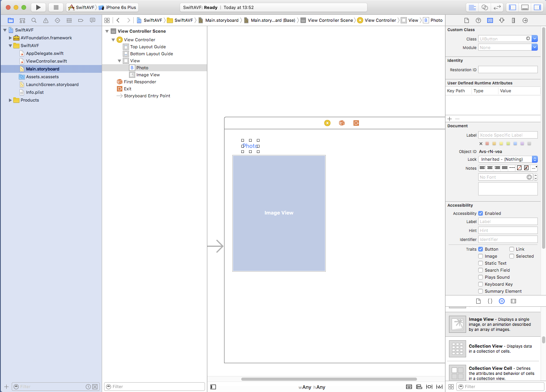Open the Size inspector tab
The image size is (546, 392).
click(513, 20)
